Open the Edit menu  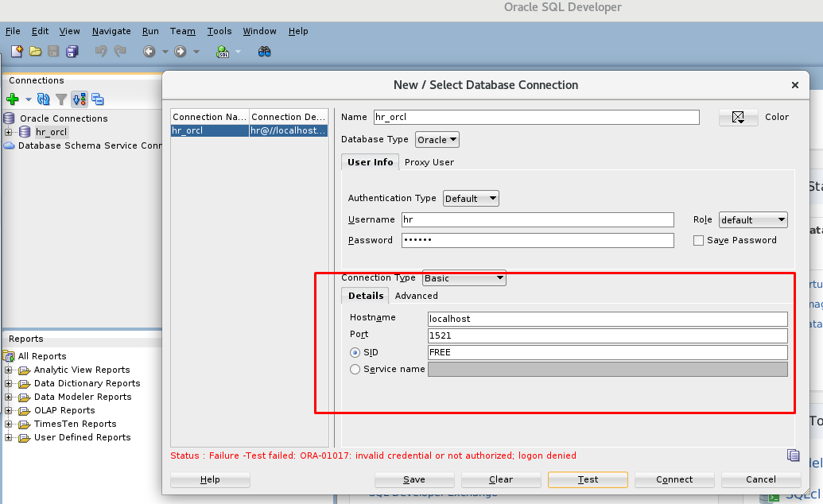coord(40,31)
